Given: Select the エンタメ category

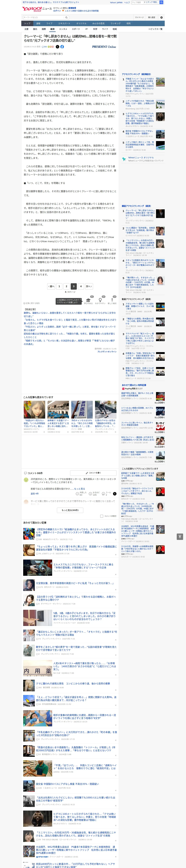Looking at the screenshot, I should pos(63,29).
